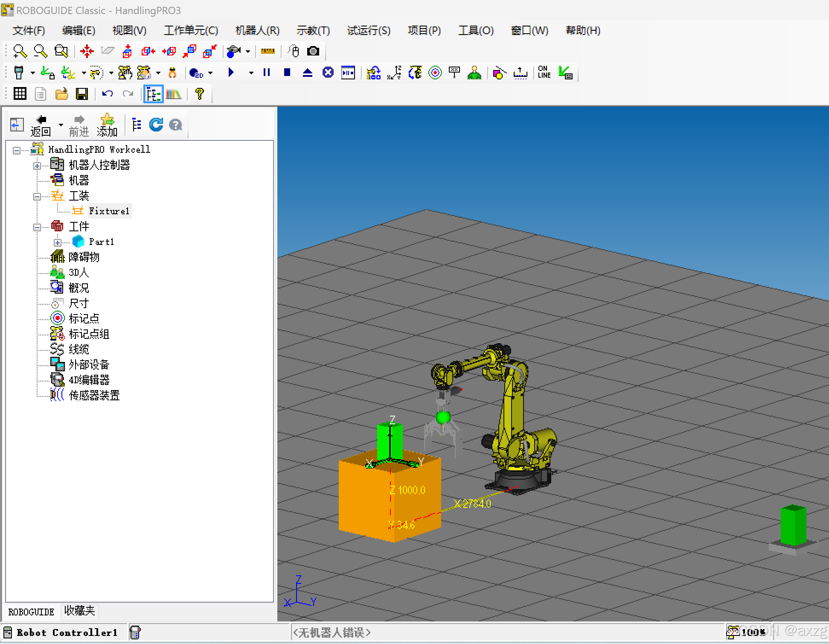
Task: Switch to the 收藏夹 tab
Action: (x=79, y=611)
